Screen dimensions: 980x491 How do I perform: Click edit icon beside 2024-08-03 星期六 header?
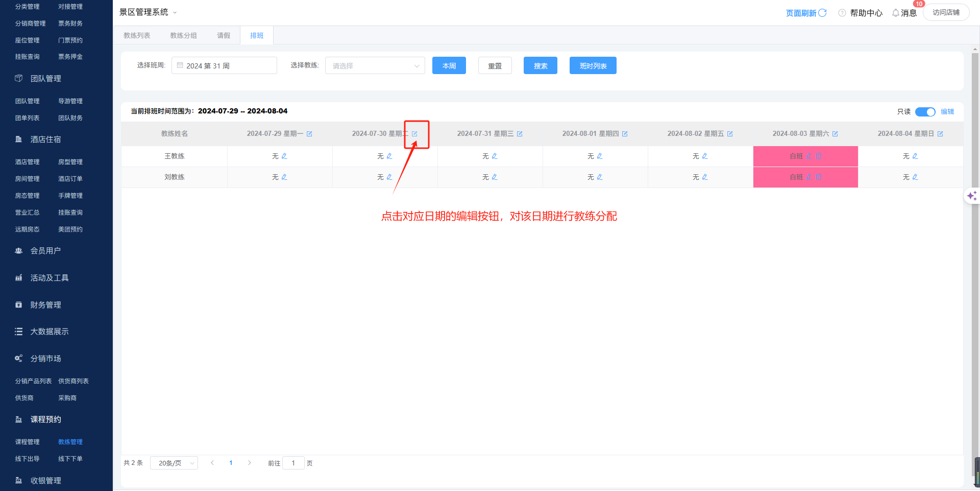click(x=835, y=134)
